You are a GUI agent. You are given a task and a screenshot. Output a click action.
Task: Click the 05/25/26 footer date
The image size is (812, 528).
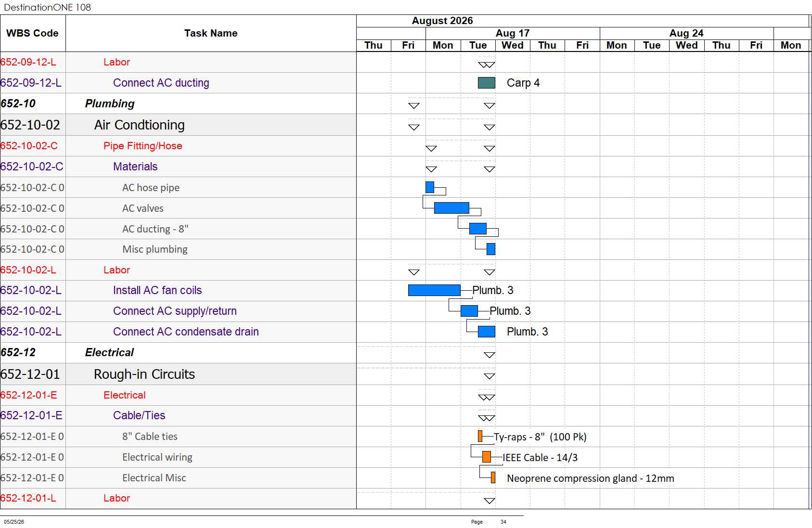click(14, 522)
